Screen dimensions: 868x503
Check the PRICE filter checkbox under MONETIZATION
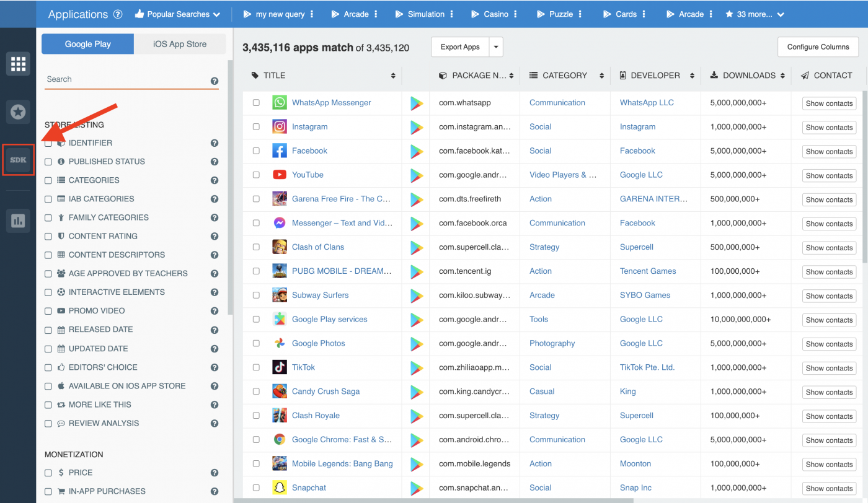tap(48, 472)
